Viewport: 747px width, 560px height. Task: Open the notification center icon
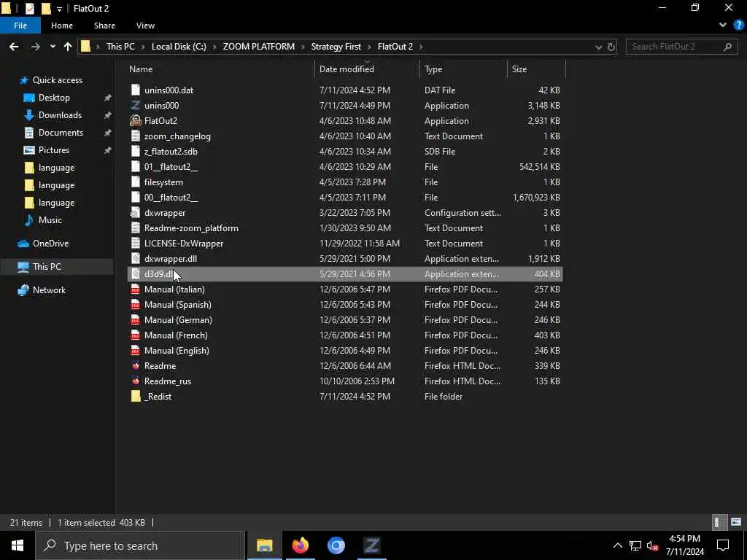point(723,545)
